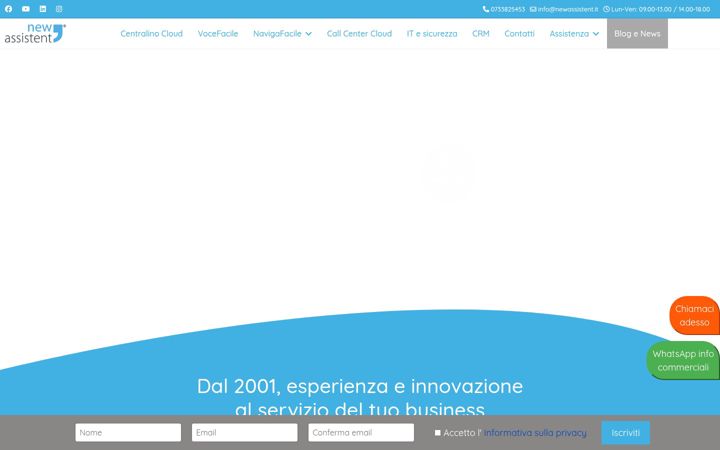This screenshot has width=720, height=450.
Task: Open the LinkedIn social icon
Action: point(43,9)
